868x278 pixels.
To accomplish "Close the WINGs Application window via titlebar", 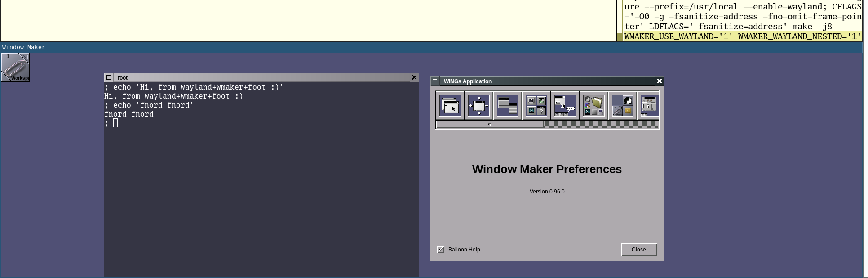I will pyautogui.click(x=660, y=81).
